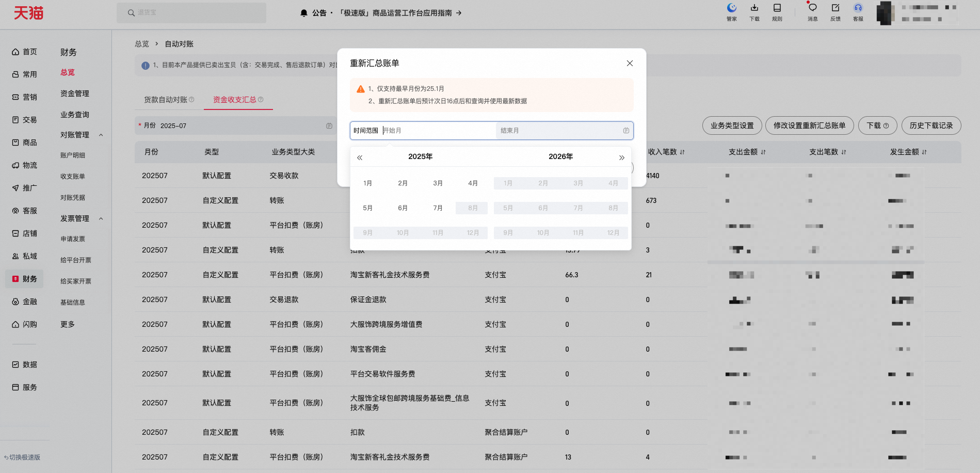Click the 开始月 start month field

pos(438,131)
